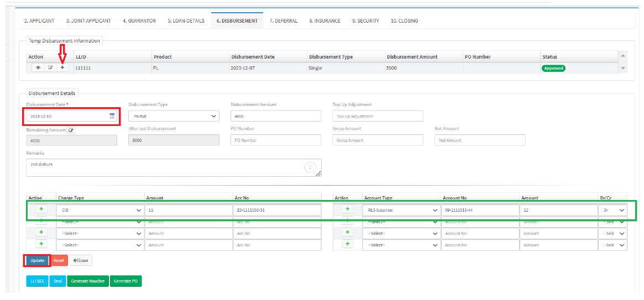
Task: Click the eye view icon for LLID 111111
Action: click(38, 67)
